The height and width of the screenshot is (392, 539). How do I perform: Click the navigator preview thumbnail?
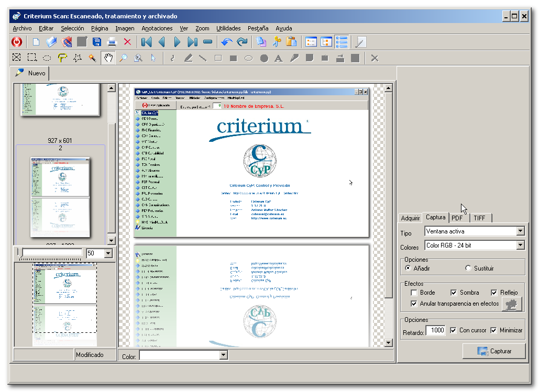64,305
